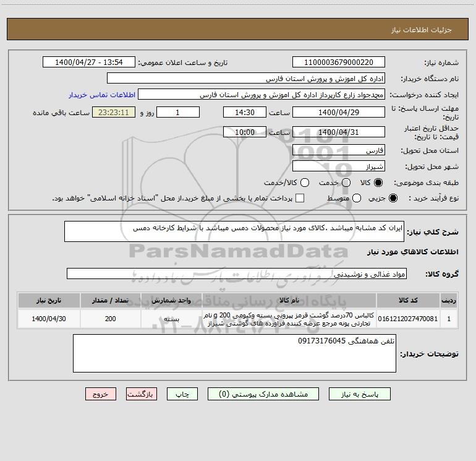
Task: Click the row number cell 1
Action: 449,319
